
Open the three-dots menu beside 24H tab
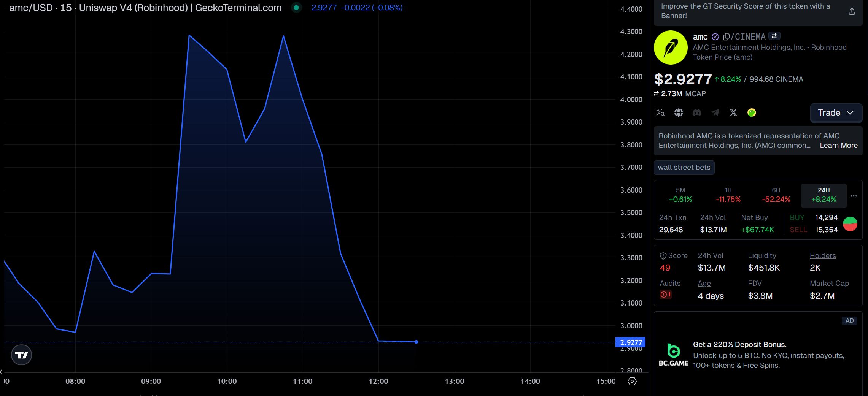click(x=854, y=196)
